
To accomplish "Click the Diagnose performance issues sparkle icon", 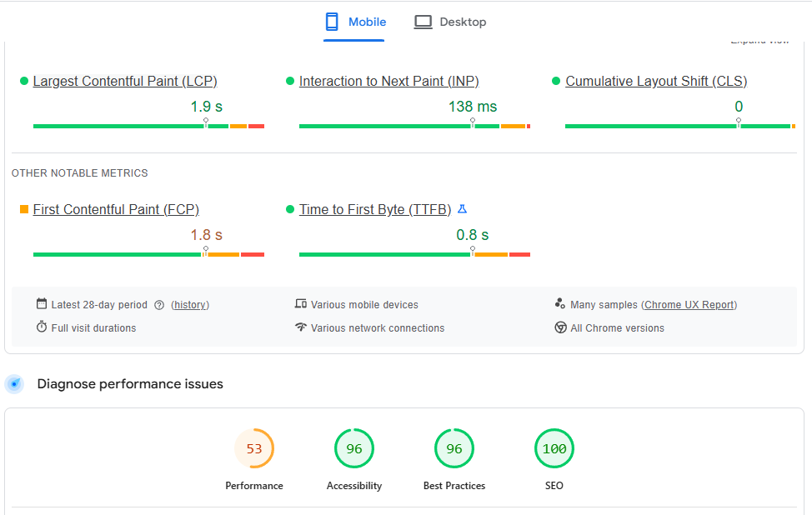I will pyautogui.click(x=14, y=384).
